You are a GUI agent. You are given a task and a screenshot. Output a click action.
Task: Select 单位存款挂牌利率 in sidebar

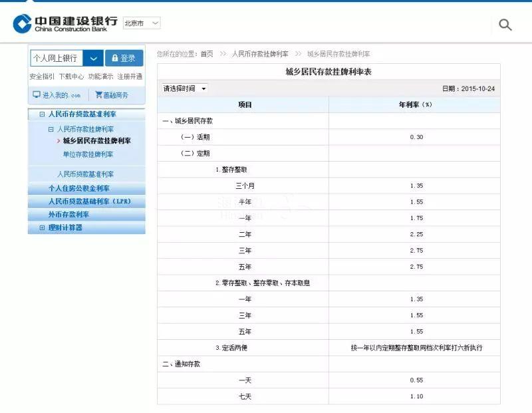tap(88, 154)
